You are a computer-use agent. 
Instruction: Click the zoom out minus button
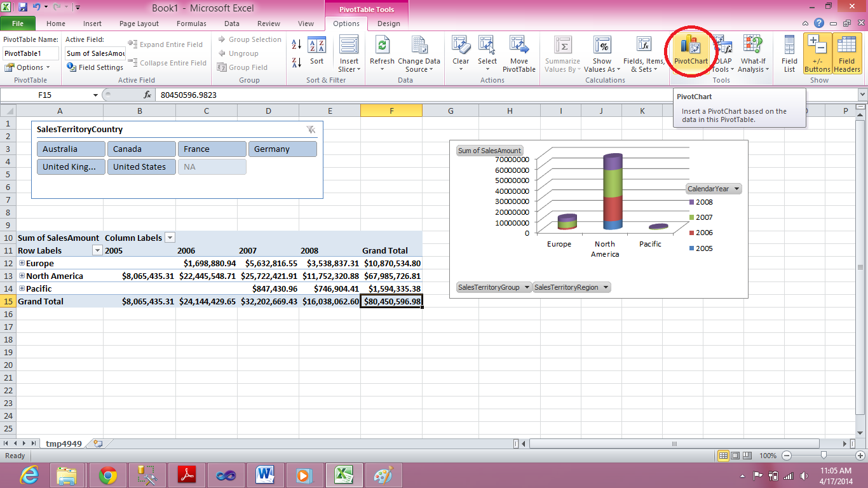(x=787, y=456)
